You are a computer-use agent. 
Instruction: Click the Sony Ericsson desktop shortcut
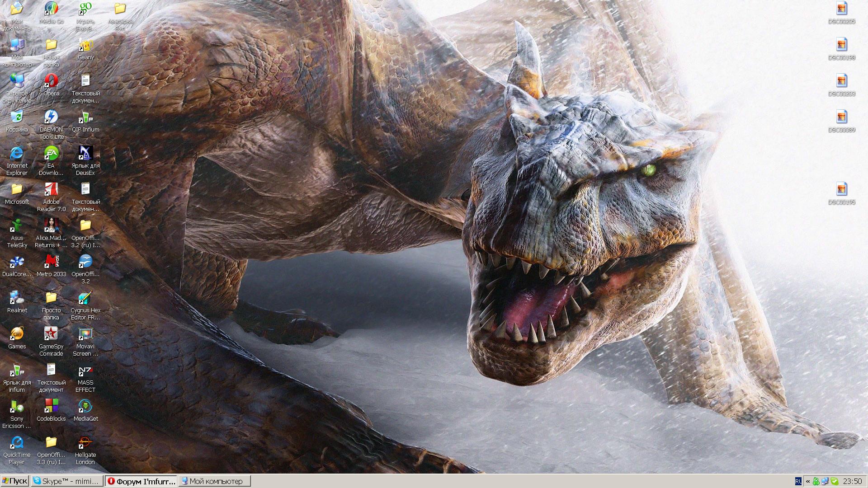click(x=17, y=414)
